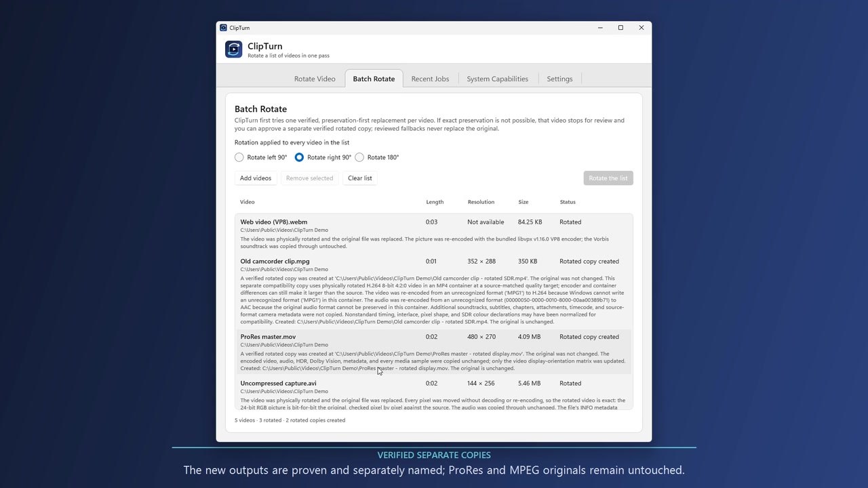Select the Old camcorder clip.mpg entry
The height and width of the screenshot is (488, 868).
tap(434, 292)
